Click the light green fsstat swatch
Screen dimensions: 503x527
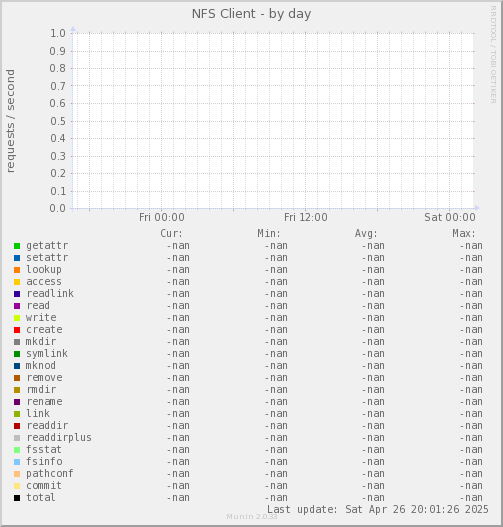17,450
